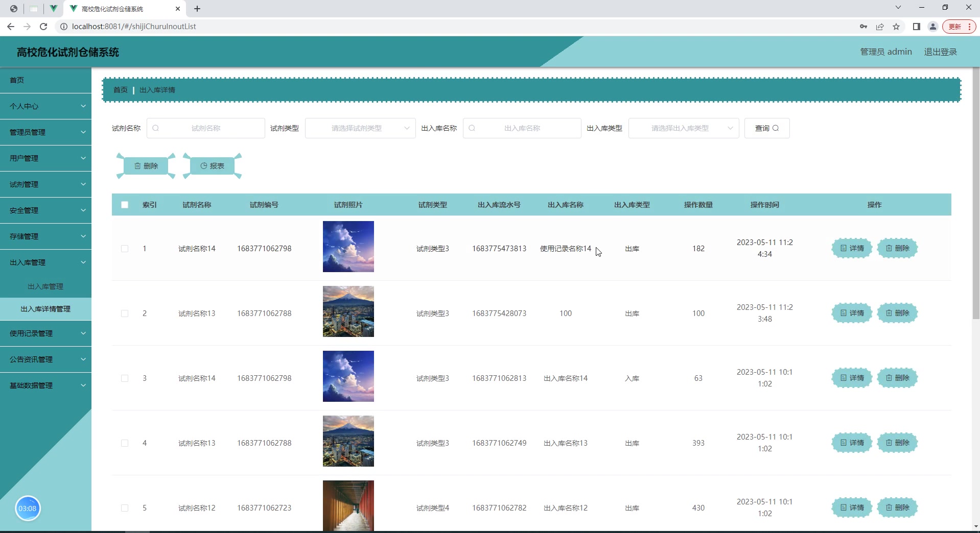Image resolution: width=980 pixels, height=533 pixels.
Task: Open the tab search chevron in title bar
Action: 898,7
